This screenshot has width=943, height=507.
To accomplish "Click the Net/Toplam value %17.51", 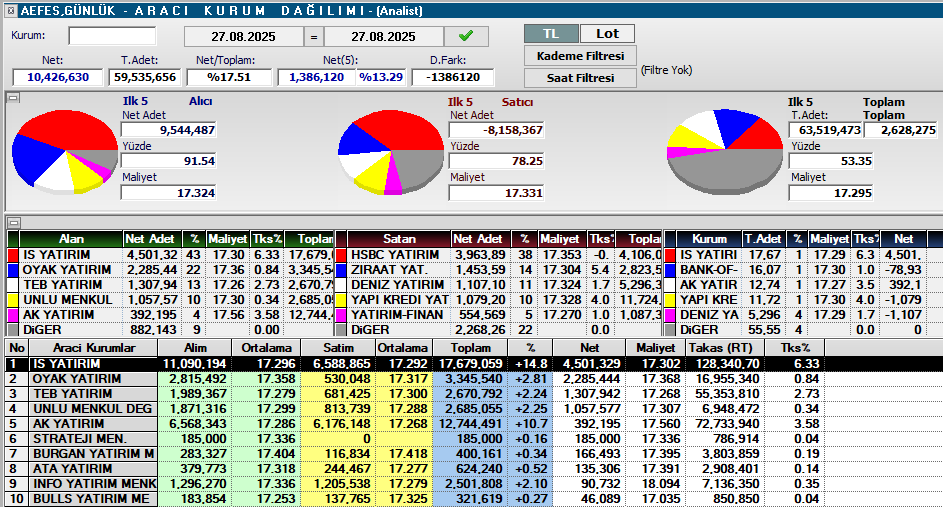I will tap(229, 77).
